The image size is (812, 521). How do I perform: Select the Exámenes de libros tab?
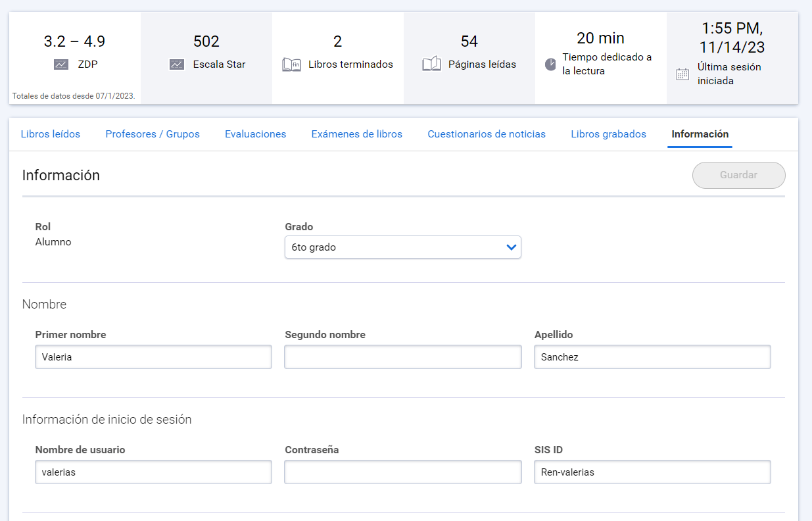[x=357, y=134]
